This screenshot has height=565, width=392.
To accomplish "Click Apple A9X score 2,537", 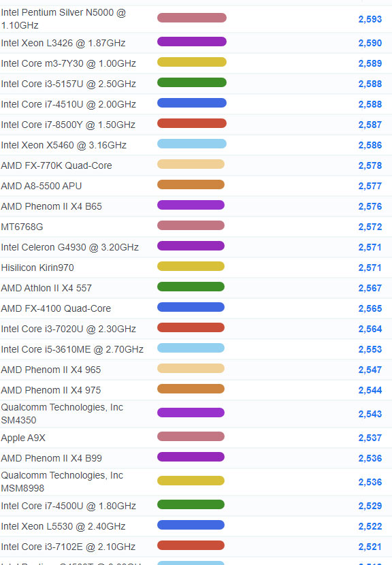I will click(370, 438).
